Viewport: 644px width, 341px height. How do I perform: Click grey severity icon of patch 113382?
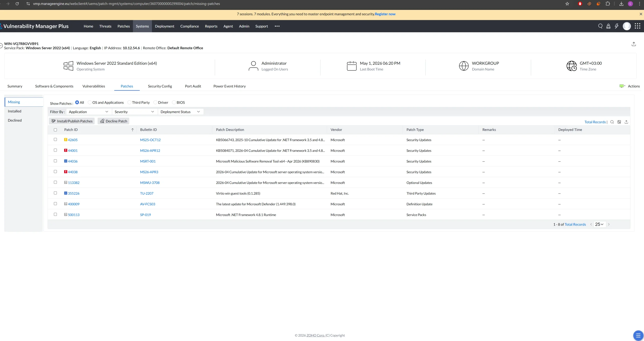(66, 182)
